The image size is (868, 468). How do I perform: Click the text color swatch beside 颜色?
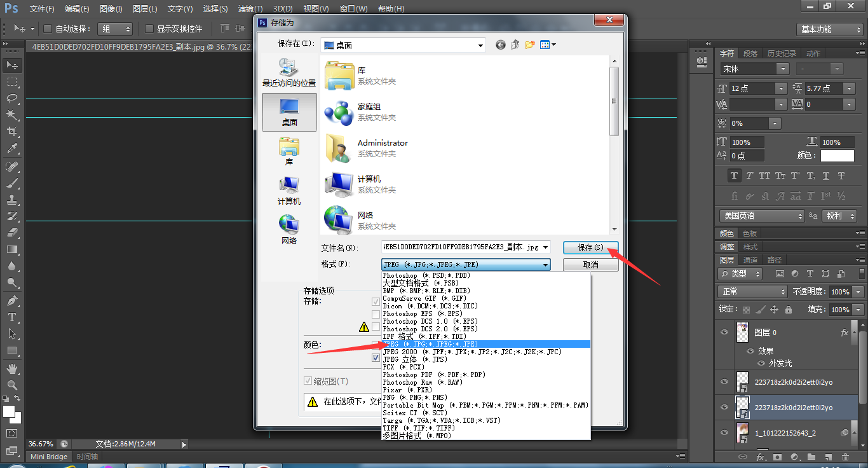tap(837, 155)
